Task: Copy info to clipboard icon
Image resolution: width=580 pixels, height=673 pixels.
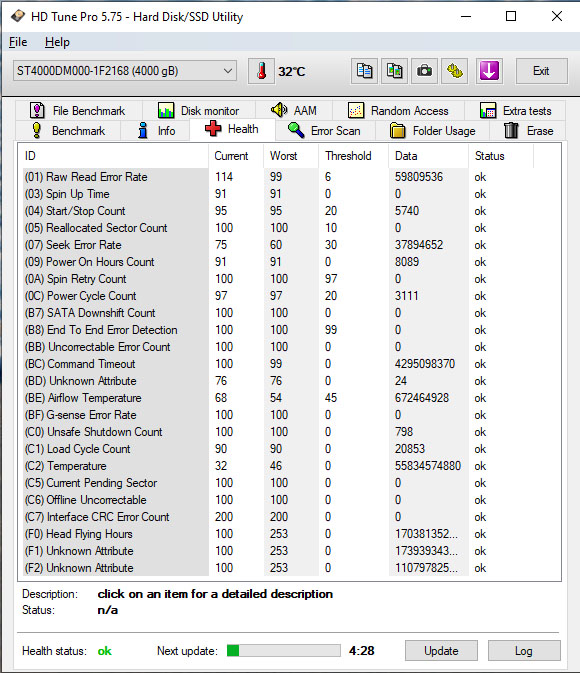Action: 364,71
